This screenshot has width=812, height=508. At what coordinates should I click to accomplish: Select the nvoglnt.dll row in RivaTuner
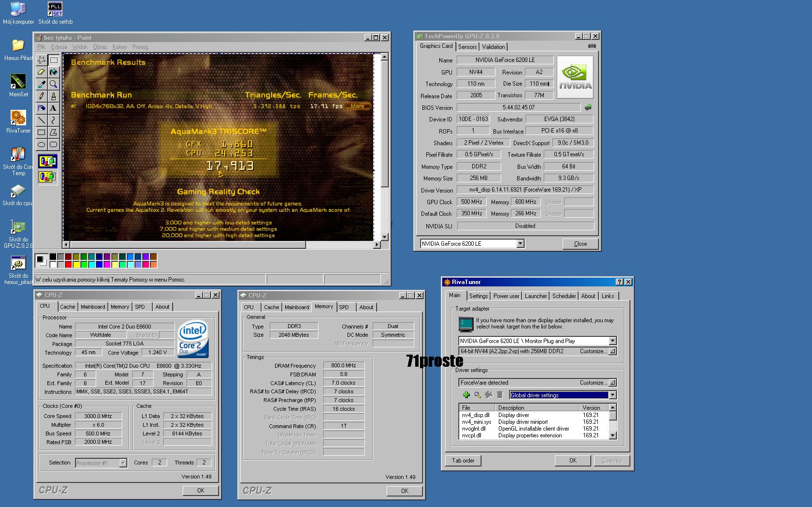[x=534, y=429]
